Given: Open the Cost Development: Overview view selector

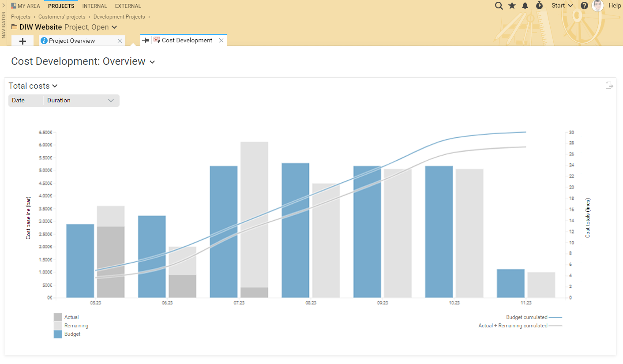Looking at the screenshot, I should click(x=152, y=62).
